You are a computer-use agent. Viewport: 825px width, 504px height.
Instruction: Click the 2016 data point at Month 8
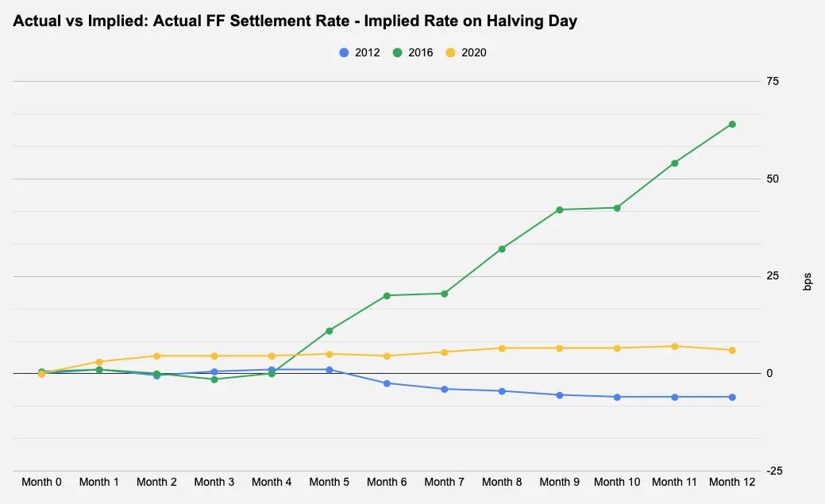click(502, 249)
